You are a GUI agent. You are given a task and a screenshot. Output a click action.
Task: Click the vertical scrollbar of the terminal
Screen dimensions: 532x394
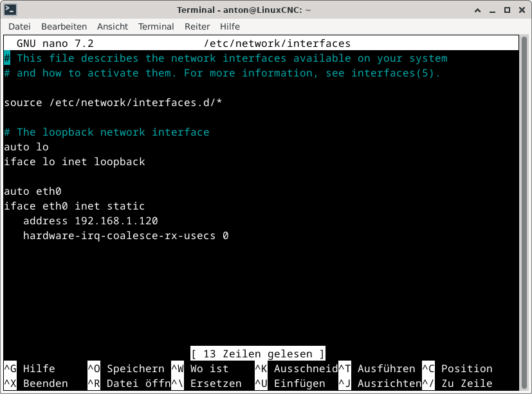pos(524,213)
